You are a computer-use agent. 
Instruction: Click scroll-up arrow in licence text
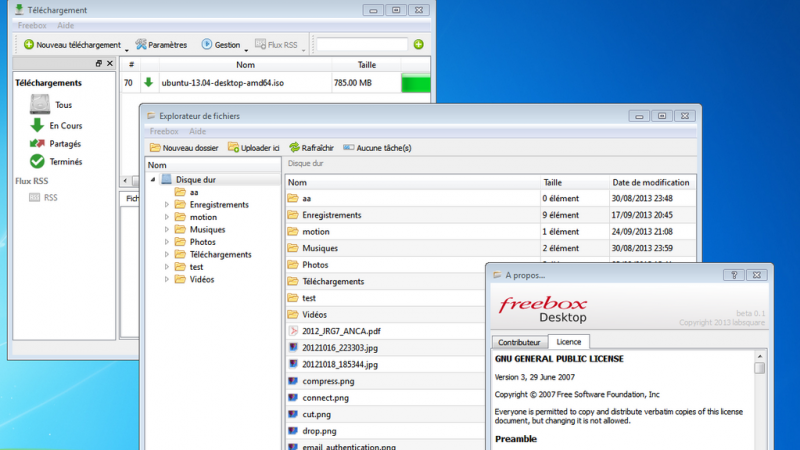760,356
